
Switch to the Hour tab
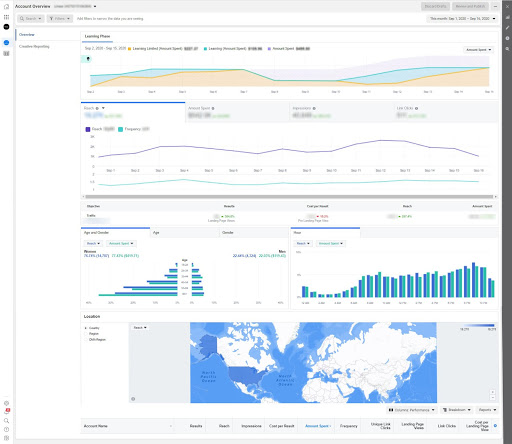click(325, 233)
